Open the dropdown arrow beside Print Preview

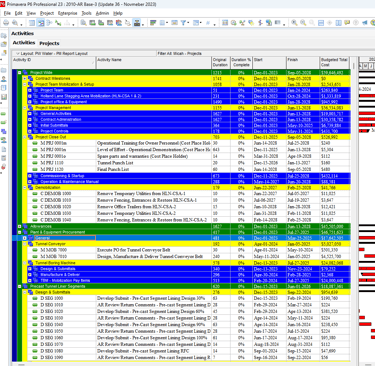click(x=21, y=24)
